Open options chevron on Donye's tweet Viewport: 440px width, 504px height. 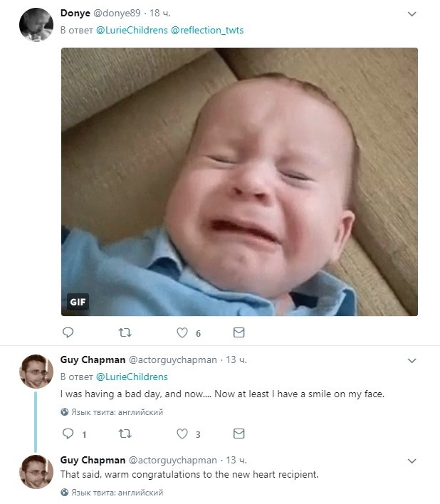412,14
